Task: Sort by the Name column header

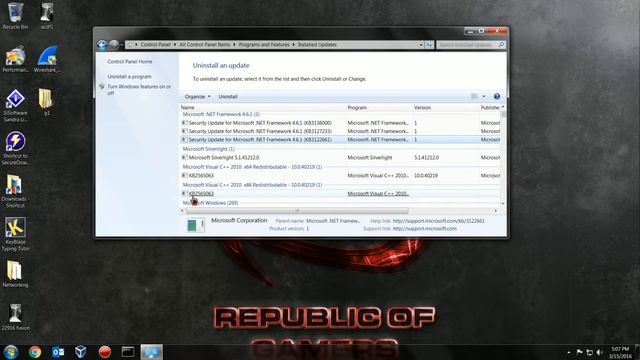Action: (x=263, y=107)
